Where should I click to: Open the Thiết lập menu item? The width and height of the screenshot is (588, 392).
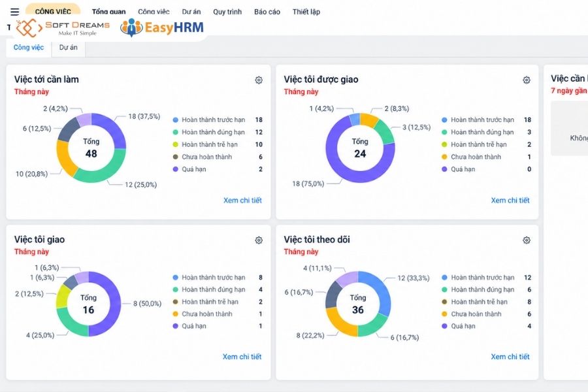coord(306,12)
